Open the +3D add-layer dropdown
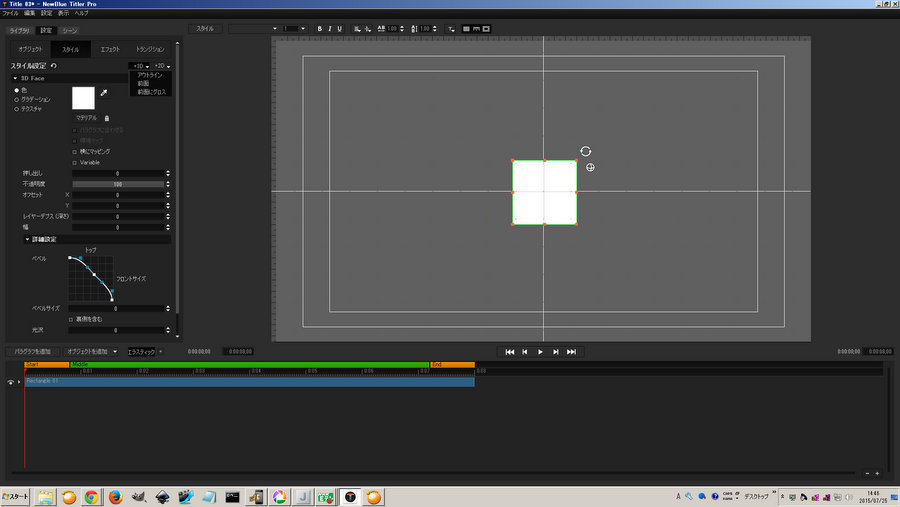Image resolution: width=900 pixels, height=507 pixels. (x=141, y=66)
